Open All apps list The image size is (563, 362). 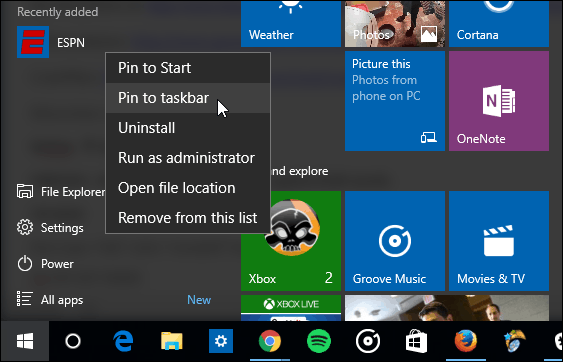50,300
